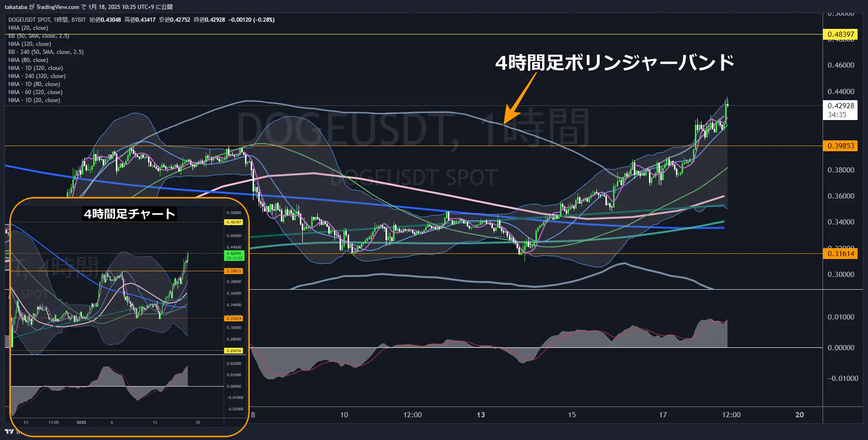The width and height of the screenshot is (868, 440).
Task: Select the HMA · 240 (320, close) legend
Action: (37, 76)
